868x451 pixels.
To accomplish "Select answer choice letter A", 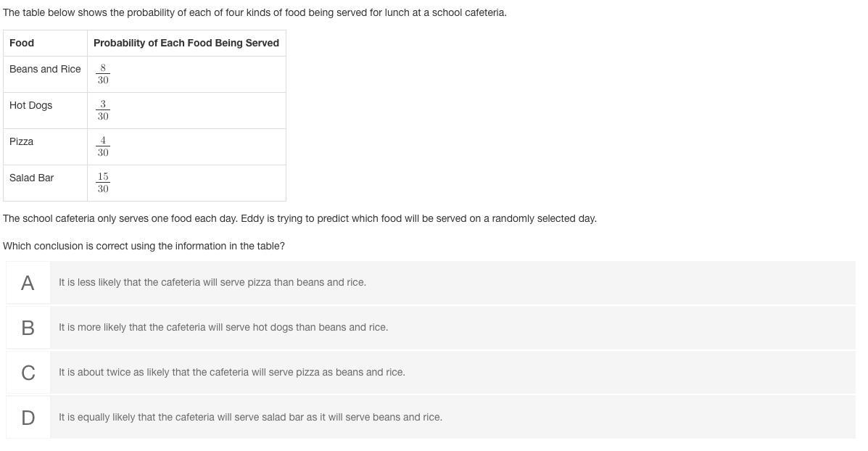I will pyautogui.click(x=28, y=283).
